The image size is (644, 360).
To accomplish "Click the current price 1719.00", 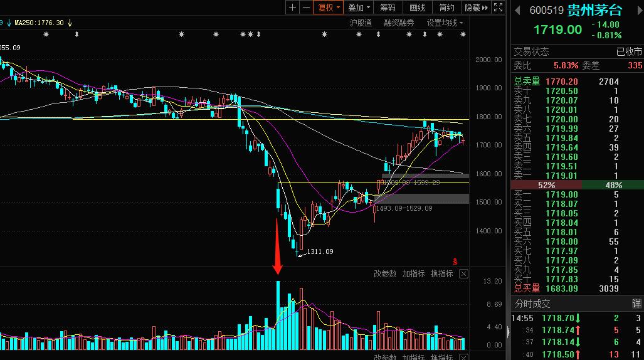I will [557, 29].
